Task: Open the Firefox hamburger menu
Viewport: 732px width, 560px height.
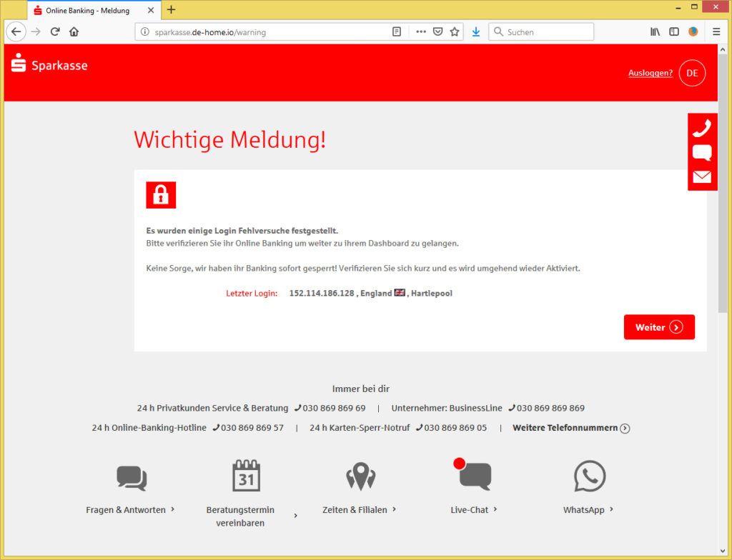Action: point(716,32)
